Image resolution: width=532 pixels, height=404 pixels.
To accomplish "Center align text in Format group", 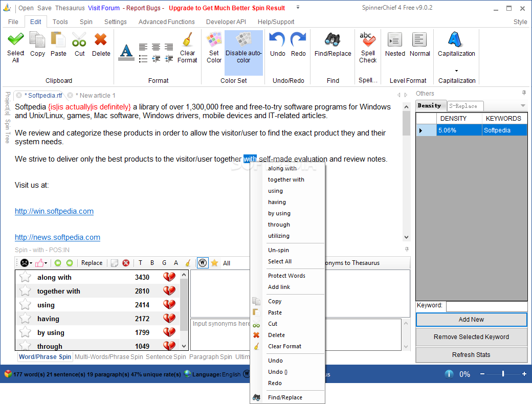I will 156,47.
